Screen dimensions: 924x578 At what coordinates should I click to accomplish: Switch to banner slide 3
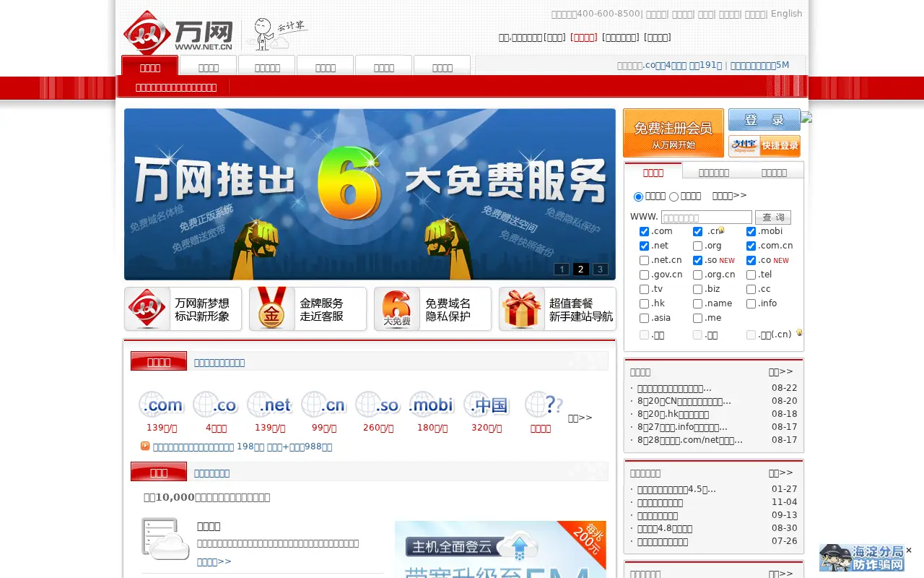pos(601,269)
